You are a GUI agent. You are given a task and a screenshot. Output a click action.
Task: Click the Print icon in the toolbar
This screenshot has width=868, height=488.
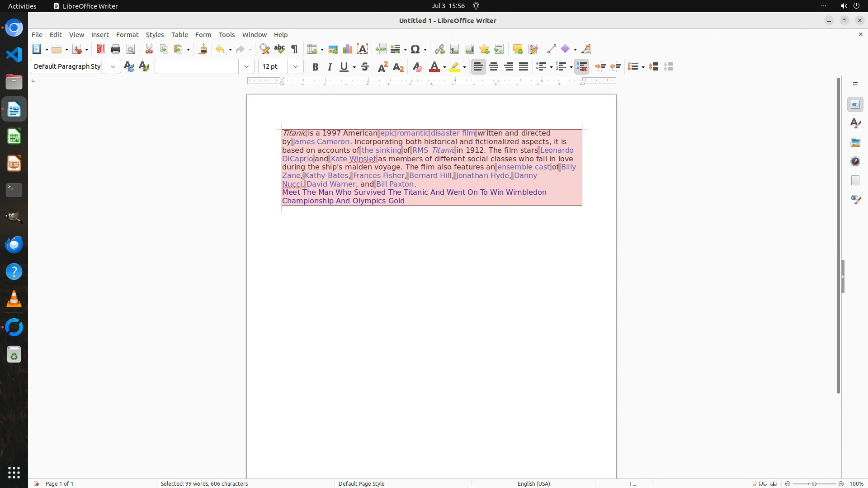tap(116, 49)
